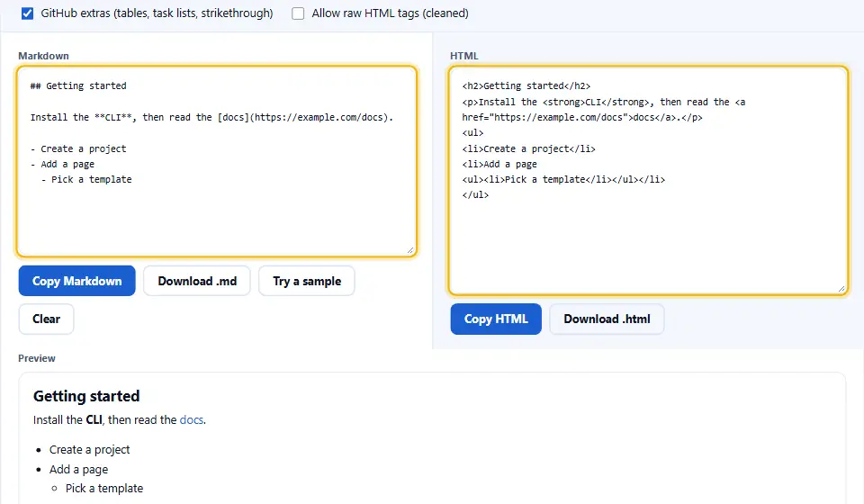
Task: Grab the Markdown textarea resize handle
Action: click(410, 250)
